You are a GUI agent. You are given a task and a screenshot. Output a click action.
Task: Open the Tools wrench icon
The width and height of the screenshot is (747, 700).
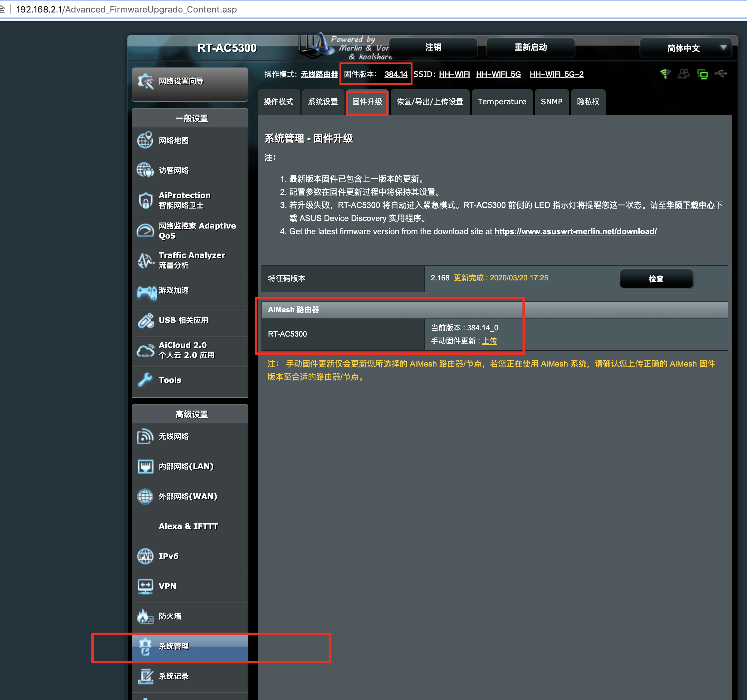coord(145,380)
